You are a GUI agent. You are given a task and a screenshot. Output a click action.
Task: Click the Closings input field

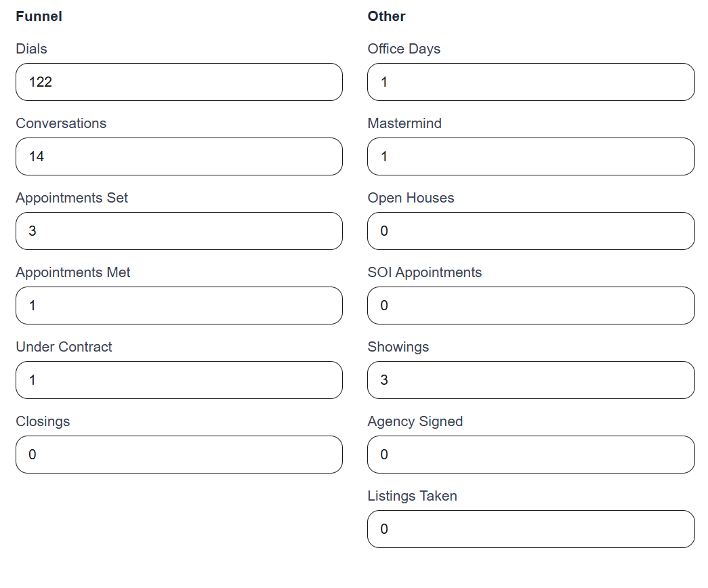click(x=180, y=455)
